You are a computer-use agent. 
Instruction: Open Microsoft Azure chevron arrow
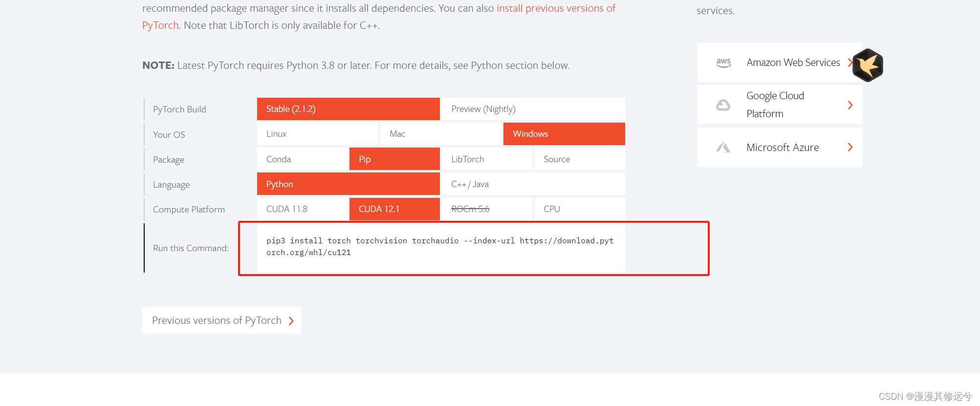point(850,147)
